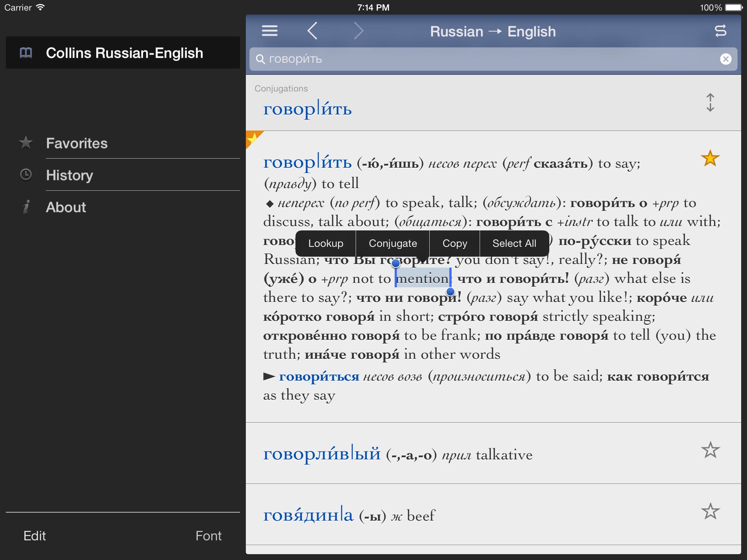747x560 pixels.
Task: Open the About section
Action: [x=66, y=207]
